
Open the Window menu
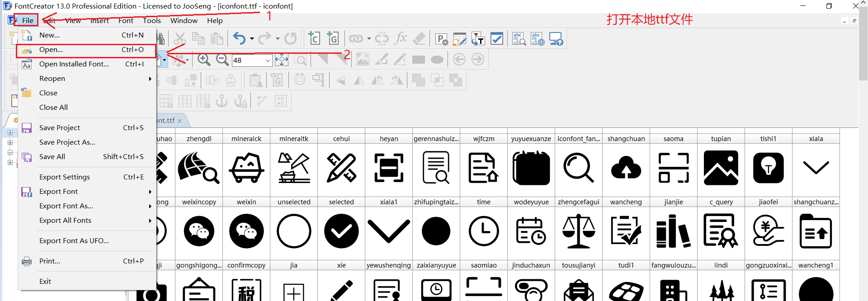184,21
